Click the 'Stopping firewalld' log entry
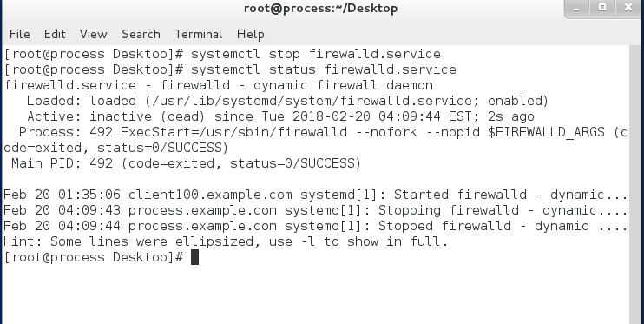 pyautogui.click(x=315, y=210)
